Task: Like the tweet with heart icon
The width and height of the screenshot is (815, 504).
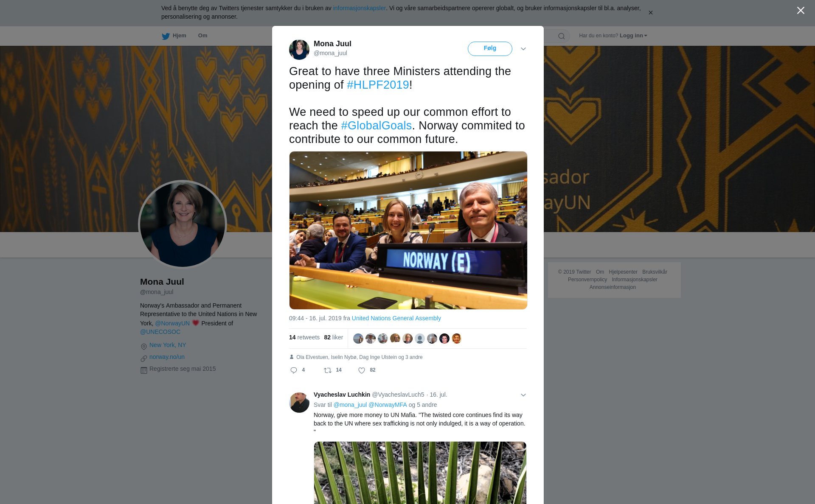Action: 362,370
